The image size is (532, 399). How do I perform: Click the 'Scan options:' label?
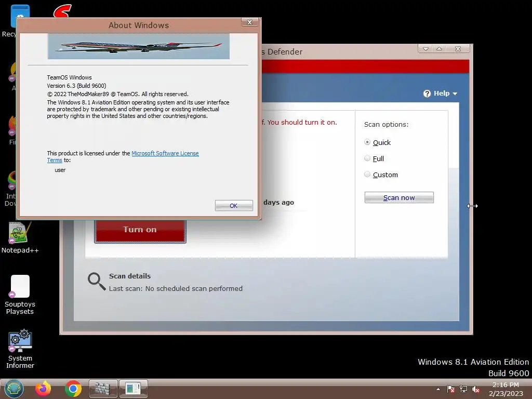(386, 125)
